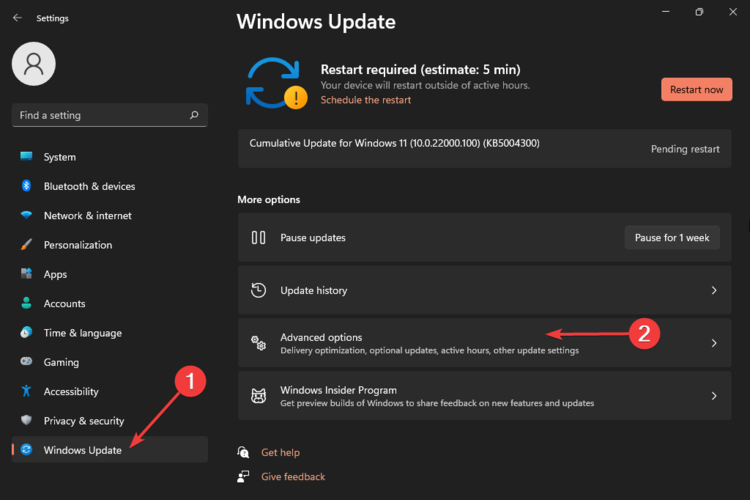Click the user profile avatar icon
The height and width of the screenshot is (500, 750).
coord(33,64)
